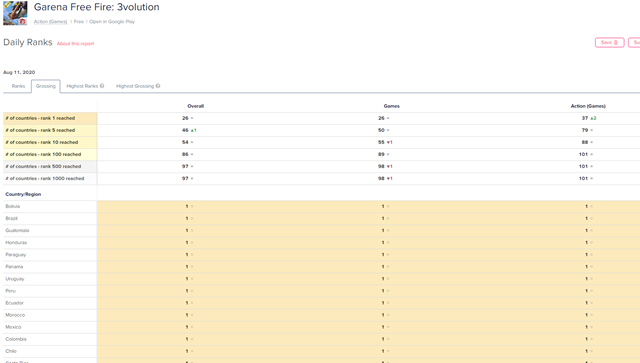Click the info icon next to Highest Grossing
The width and height of the screenshot is (640, 363).
158,86
